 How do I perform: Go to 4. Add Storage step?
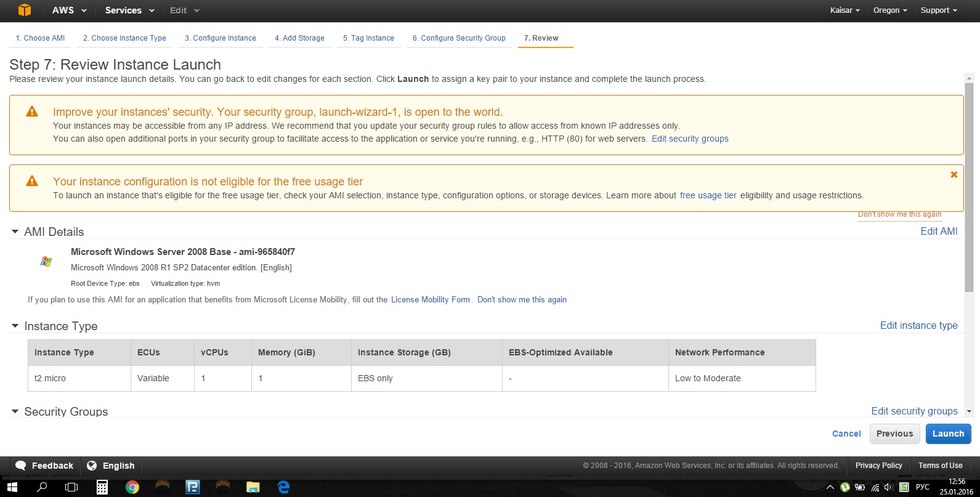tap(299, 38)
